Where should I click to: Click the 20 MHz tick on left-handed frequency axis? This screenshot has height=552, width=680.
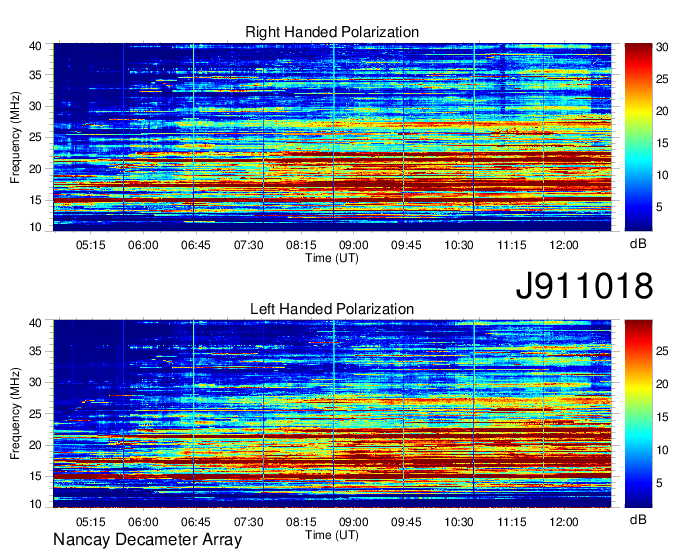pos(35,445)
